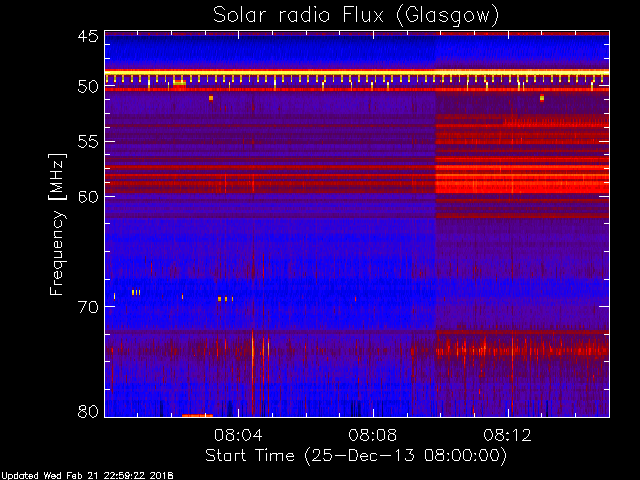Click the 70 frequency tick label
640x480 pixels.
tap(88, 307)
